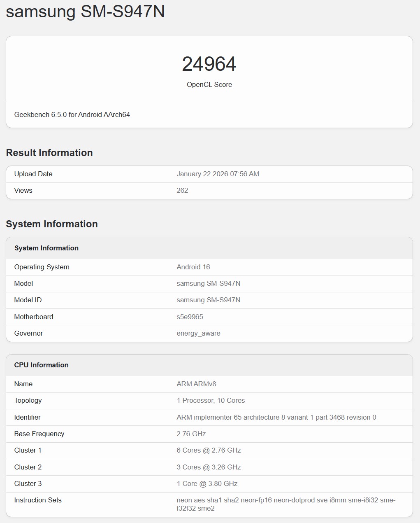
Task: Click the large System Information section heading
Action: click(52, 224)
